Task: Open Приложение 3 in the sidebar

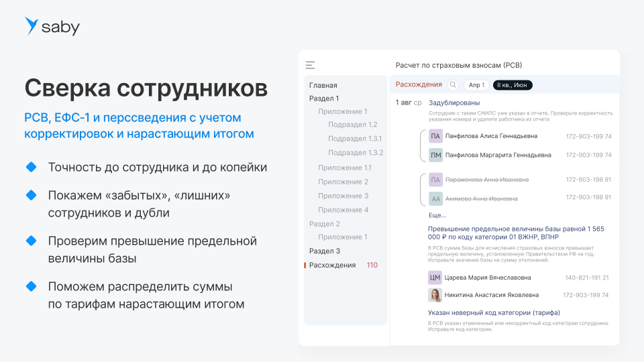Action: [343, 196]
